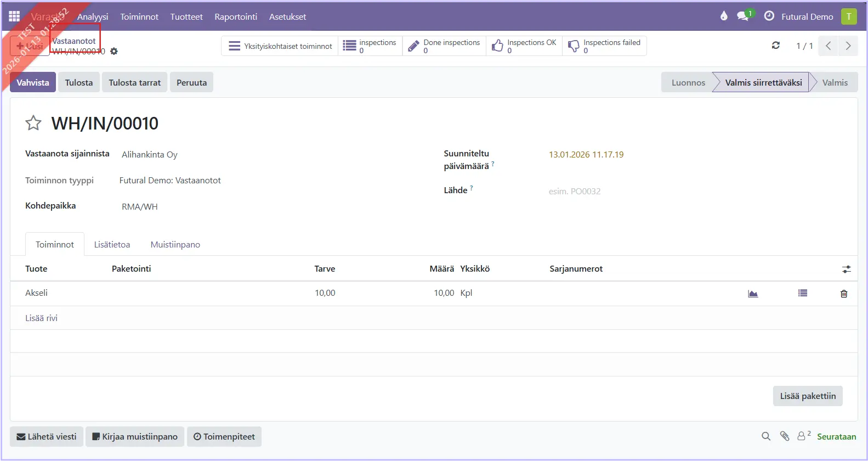The width and height of the screenshot is (868, 461).
Task: Open forecast chart icon for Akseli
Action: [753, 294]
